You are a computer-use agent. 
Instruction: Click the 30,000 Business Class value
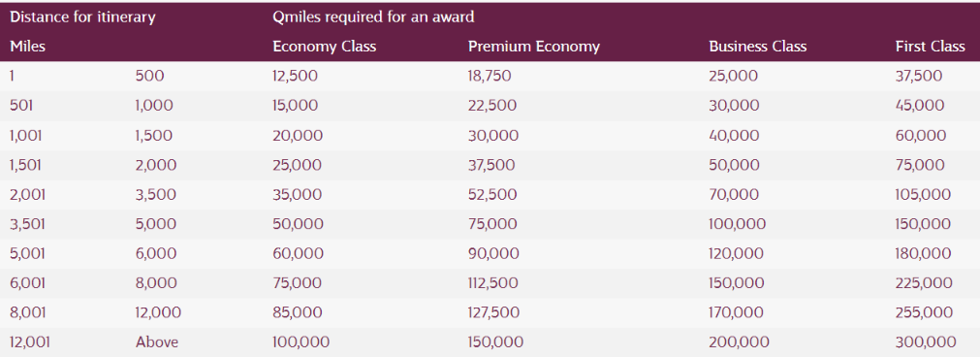[x=734, y=106]
